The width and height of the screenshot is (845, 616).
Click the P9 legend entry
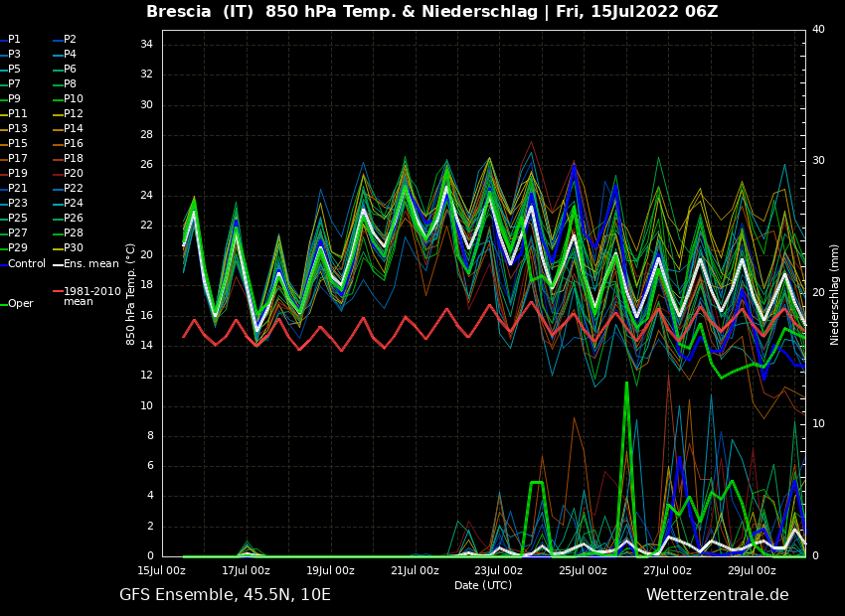coord(14,98)
